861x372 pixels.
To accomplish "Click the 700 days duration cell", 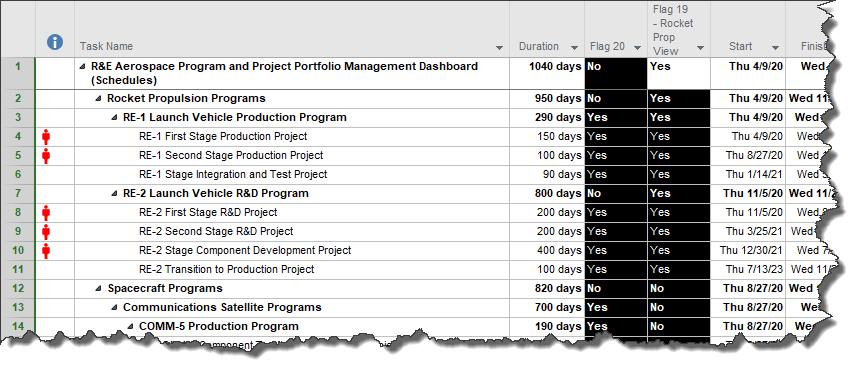I will coord(547,308).
